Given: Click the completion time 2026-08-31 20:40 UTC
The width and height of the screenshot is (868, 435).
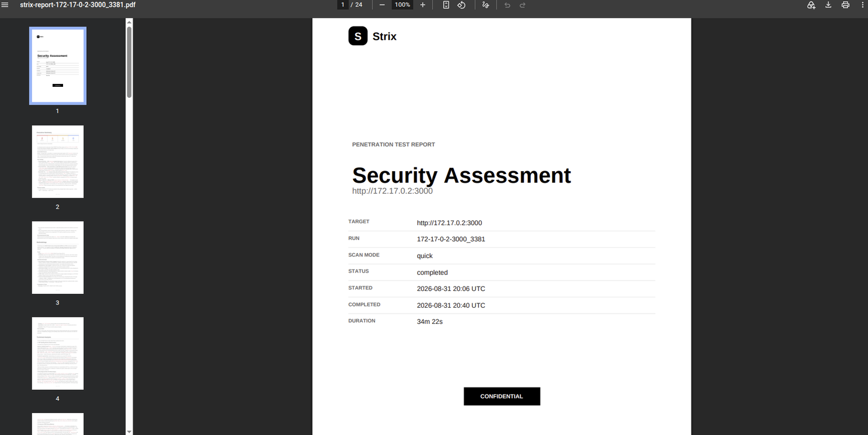Looking at the screenshot, I should click(451, 305).
